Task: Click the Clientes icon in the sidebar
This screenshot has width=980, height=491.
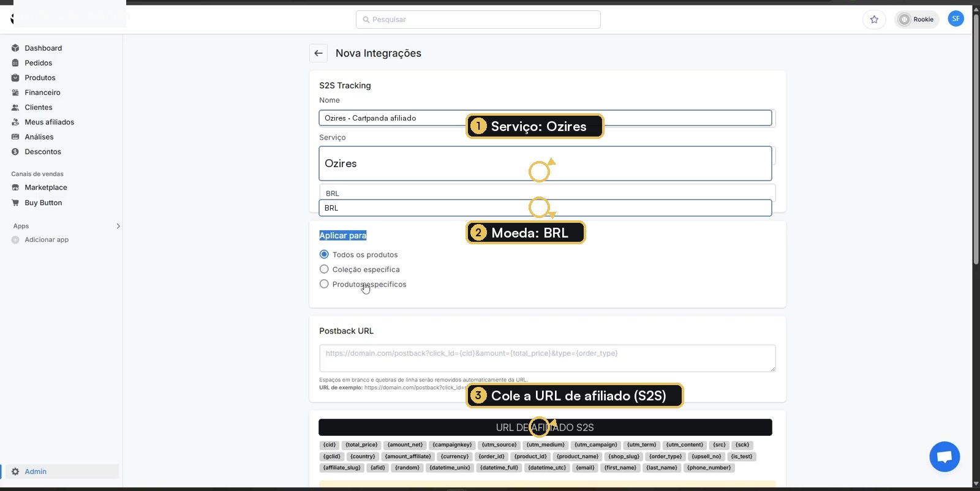Action: (15, 107)
